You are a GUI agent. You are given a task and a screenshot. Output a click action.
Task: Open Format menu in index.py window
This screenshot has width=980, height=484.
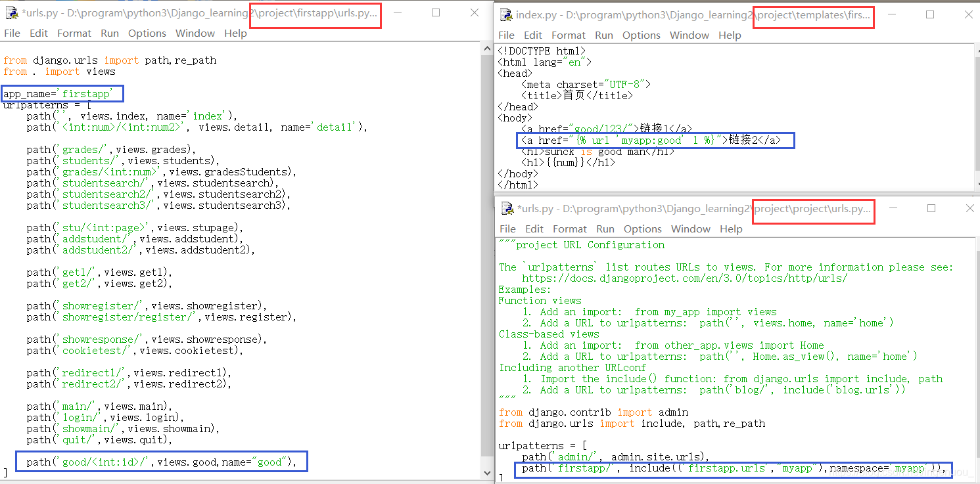click(569, 35)
